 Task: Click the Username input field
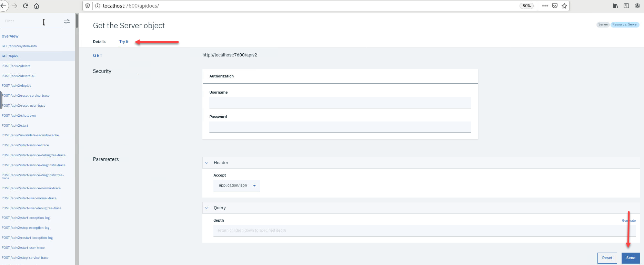coord(340,103)
